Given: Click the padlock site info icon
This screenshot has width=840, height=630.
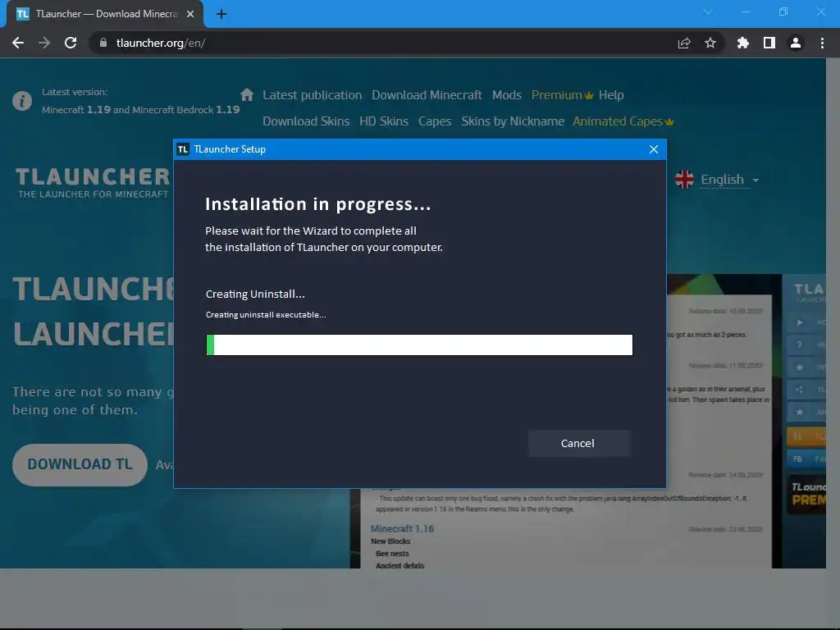Looking at the screenshot, I should (103, 43).
